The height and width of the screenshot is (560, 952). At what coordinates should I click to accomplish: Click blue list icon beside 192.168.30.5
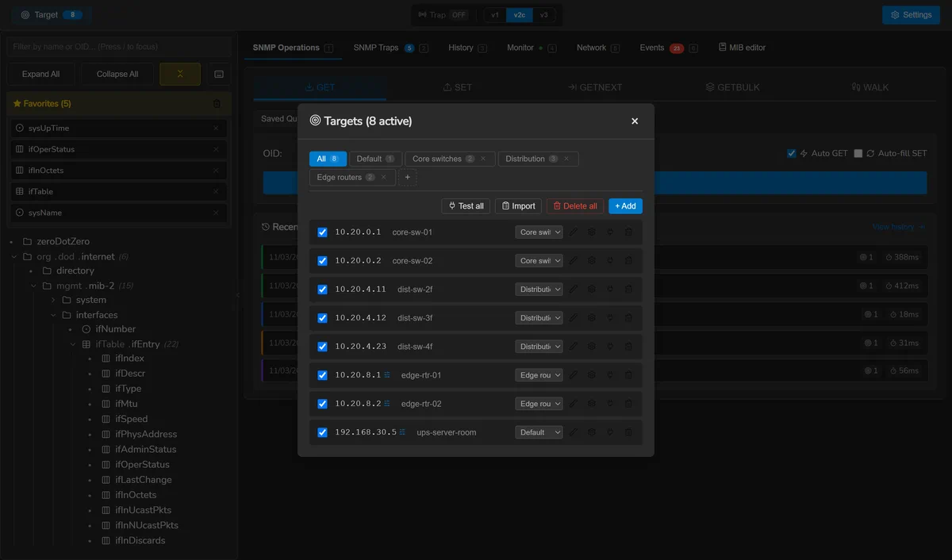coord(403,432)
